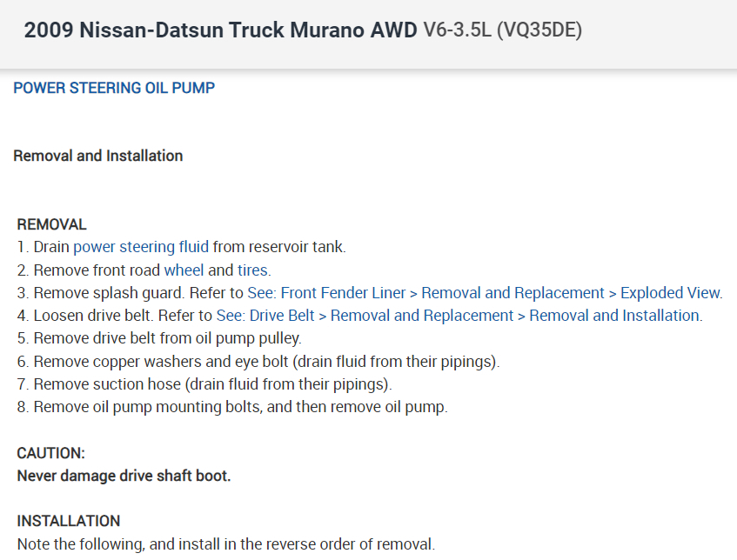Click the INSTALLATION section heading
The height and width of the screenshot is (560, 737).
tap(69, 522)
